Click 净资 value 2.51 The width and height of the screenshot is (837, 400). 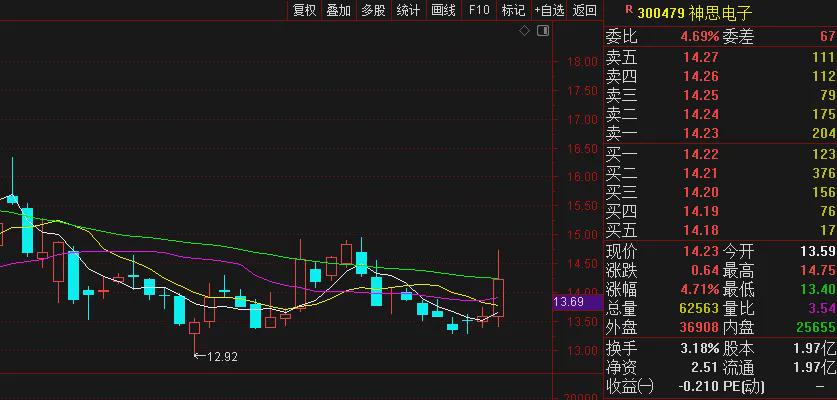click(x=705, y=367)
